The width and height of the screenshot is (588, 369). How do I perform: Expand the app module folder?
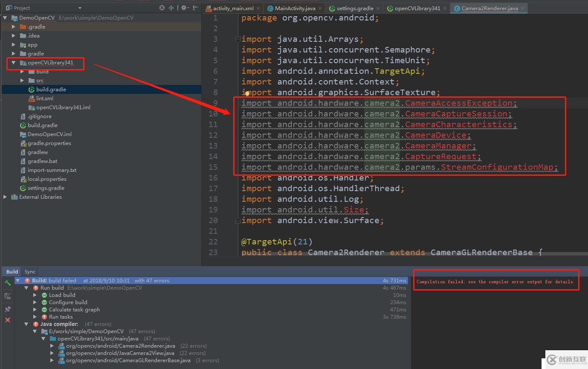click(x=14, y=45)
